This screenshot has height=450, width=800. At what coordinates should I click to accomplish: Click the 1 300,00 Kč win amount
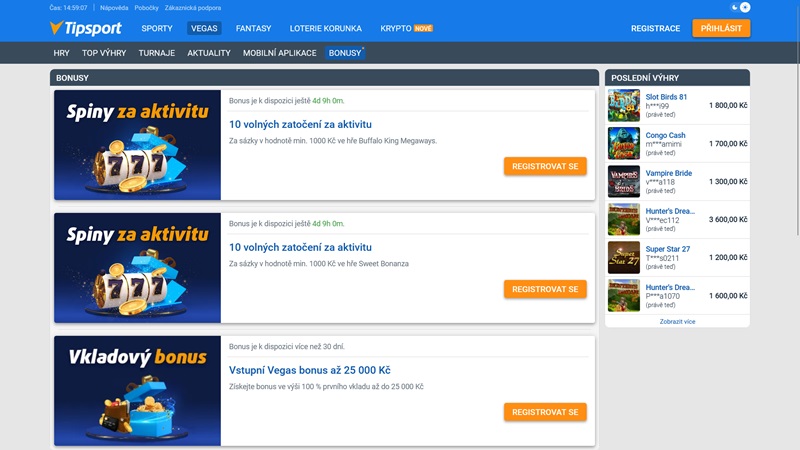pos(728,182)
